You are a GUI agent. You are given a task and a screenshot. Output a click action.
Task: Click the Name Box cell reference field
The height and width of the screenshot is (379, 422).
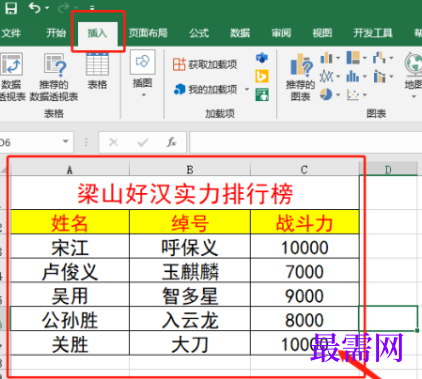[x=30, y=142]
